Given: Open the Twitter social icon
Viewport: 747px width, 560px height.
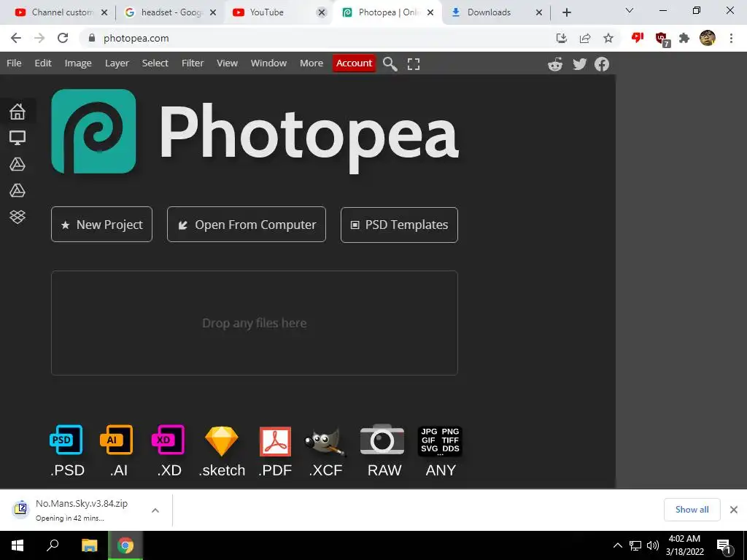Looking at the screenshot, I should pos(579,64).
